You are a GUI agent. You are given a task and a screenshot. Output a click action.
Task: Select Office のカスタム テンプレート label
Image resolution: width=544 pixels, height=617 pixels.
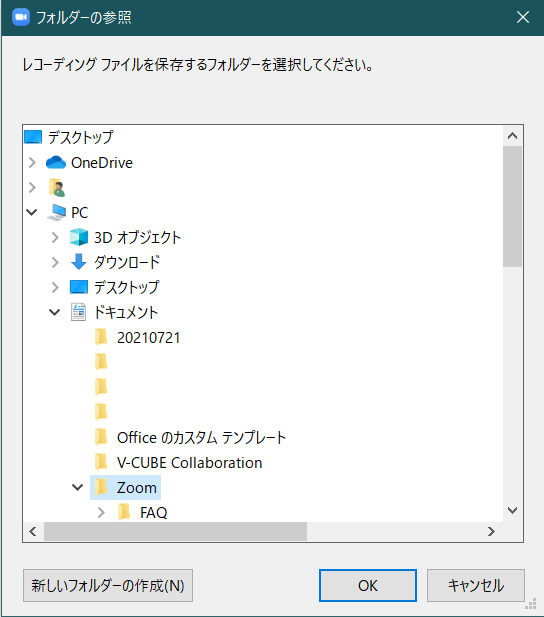tap(202, 438)
